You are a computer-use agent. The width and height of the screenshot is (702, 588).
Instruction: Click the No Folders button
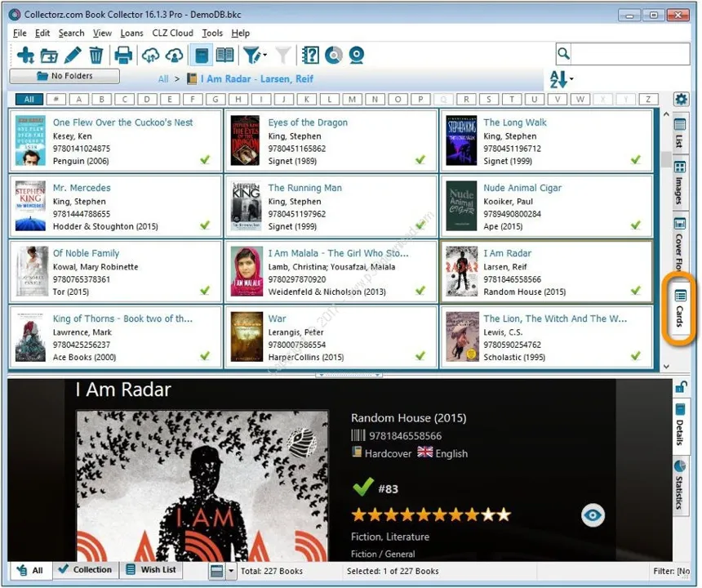point(64,76)
